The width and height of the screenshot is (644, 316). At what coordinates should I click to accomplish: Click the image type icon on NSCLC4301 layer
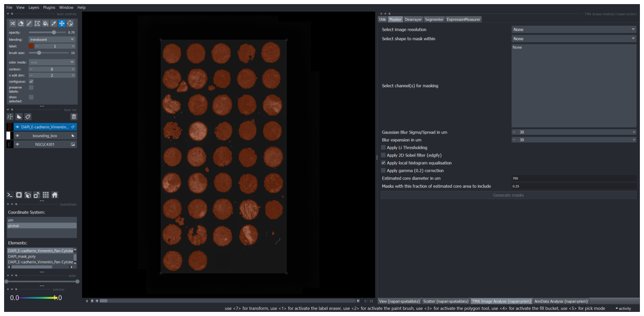[73, 144]
